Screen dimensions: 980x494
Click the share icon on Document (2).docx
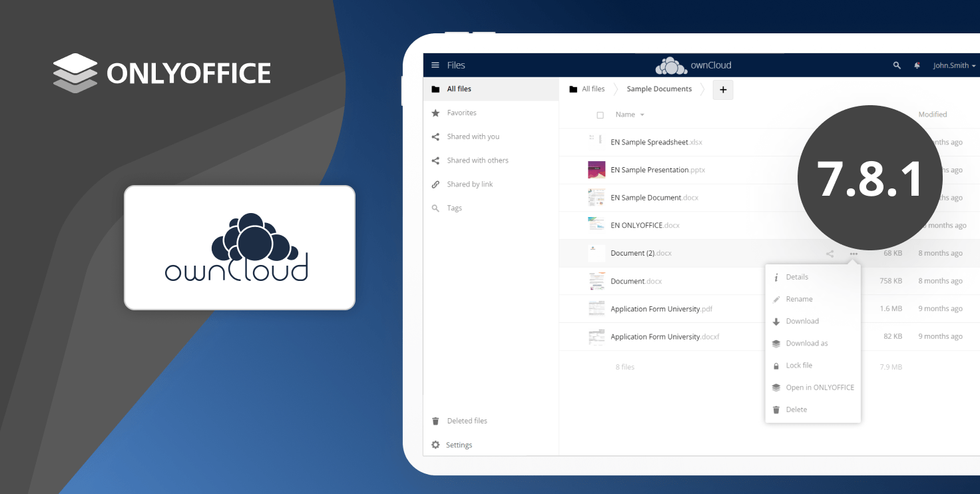click(x=830, y=253)
